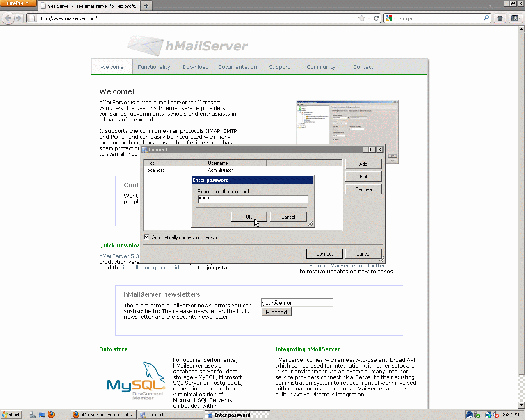Open the Support navigation tab

point(279,67)
